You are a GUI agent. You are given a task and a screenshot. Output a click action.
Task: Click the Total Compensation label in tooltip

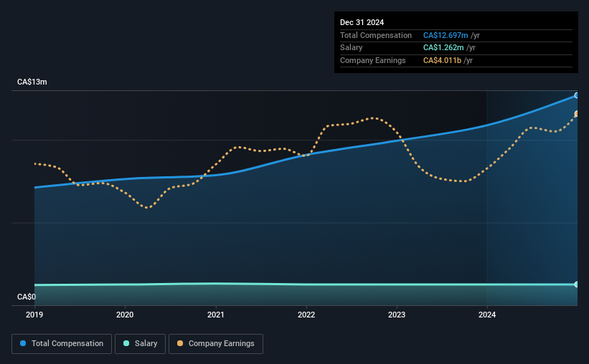[376, 35]
